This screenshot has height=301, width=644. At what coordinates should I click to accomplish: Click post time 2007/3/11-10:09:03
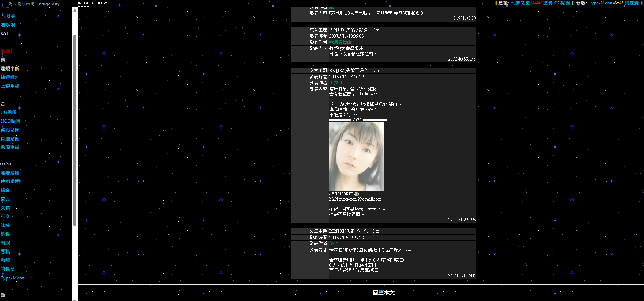(346, 36)
